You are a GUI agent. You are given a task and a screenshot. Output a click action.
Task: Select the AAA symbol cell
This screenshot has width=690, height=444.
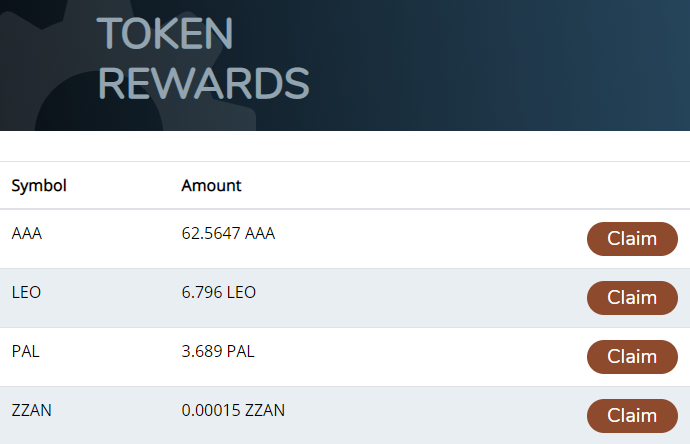tap(27, 233)
